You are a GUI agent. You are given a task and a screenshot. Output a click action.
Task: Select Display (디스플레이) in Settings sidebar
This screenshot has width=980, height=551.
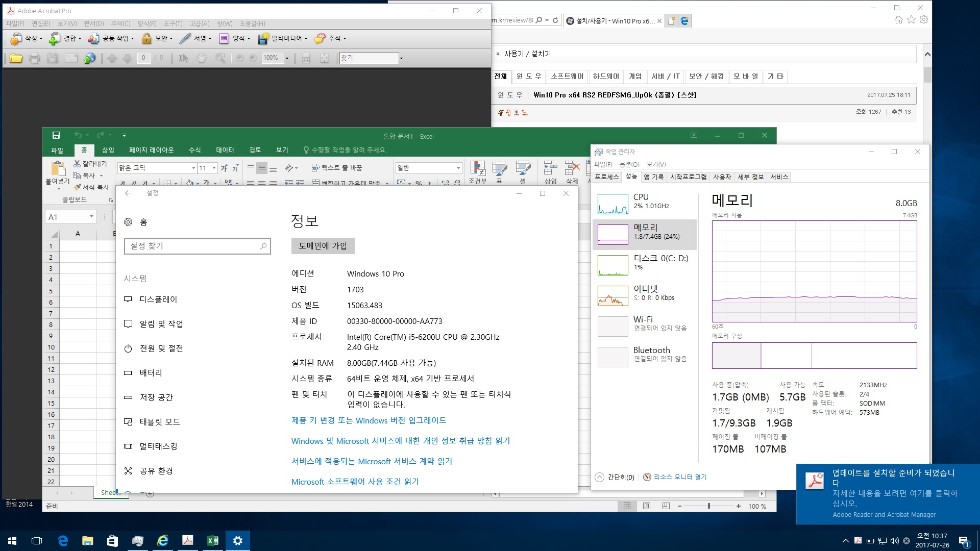(x=158, y=299)
